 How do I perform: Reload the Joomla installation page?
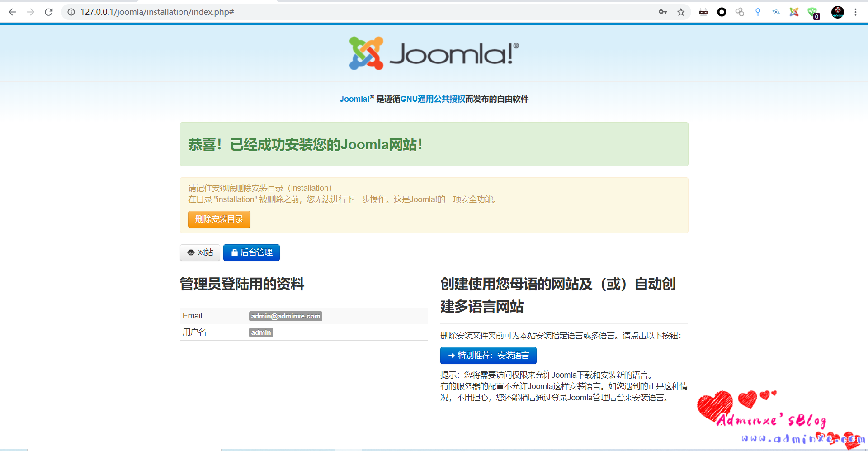click(49, 12)
